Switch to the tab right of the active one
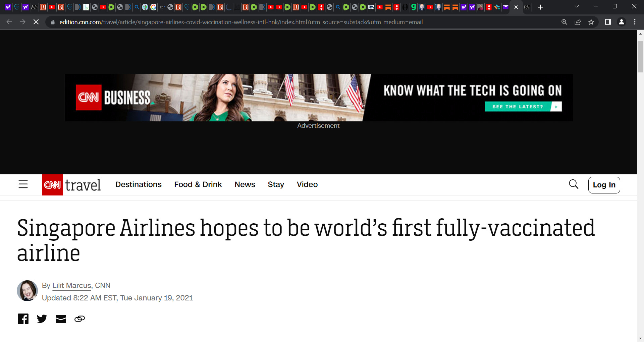The width and height of the screenshot is (644, 342). (527, 7)
